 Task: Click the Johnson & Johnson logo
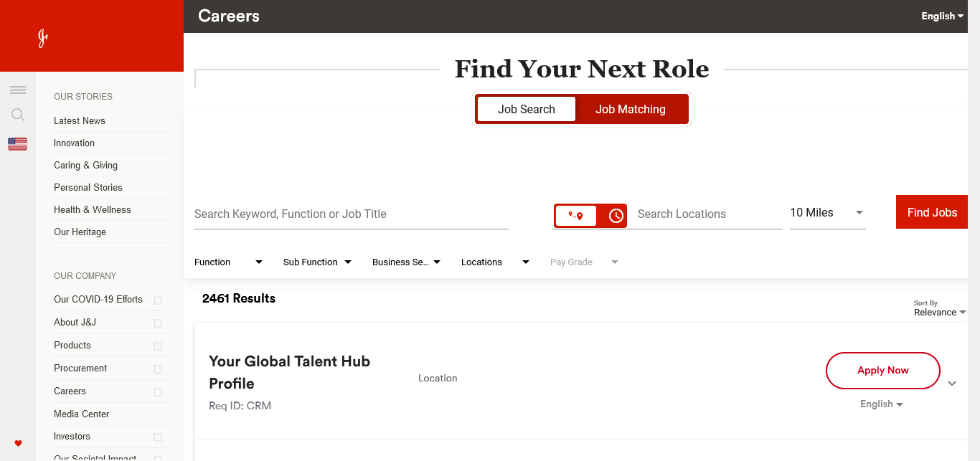43,38
